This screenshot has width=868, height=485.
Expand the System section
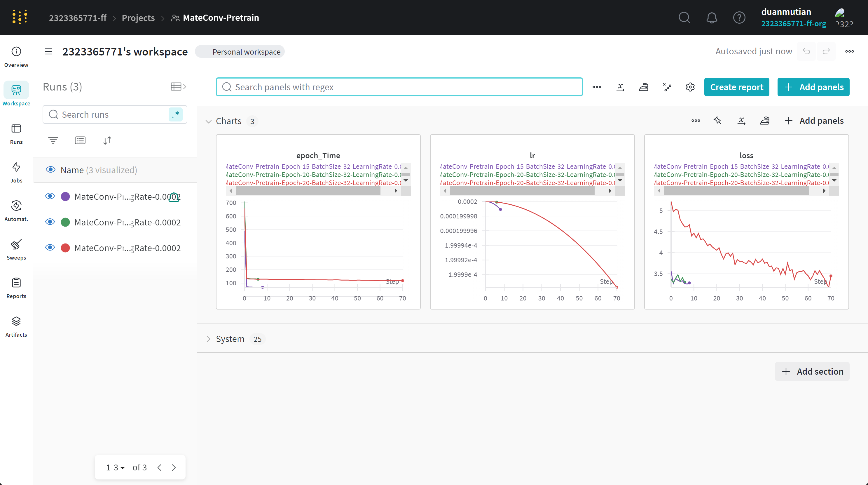click(x=209, y=339)
